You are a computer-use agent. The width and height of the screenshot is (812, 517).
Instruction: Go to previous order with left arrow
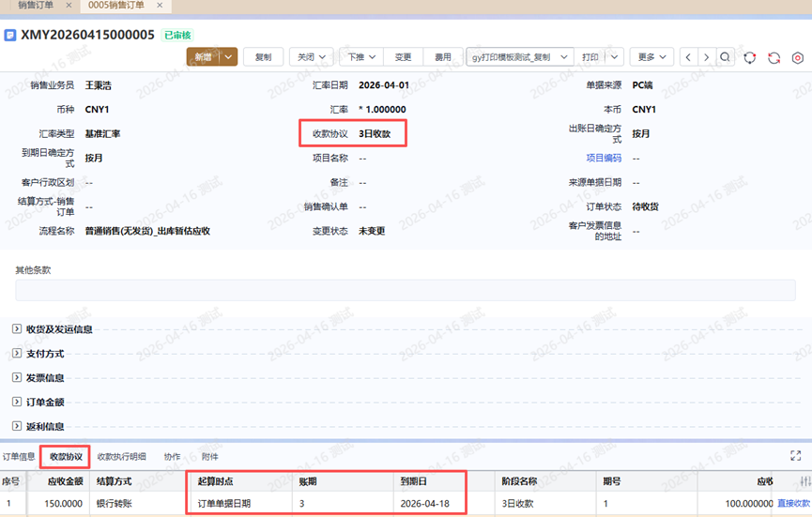(x=688, y=57)
